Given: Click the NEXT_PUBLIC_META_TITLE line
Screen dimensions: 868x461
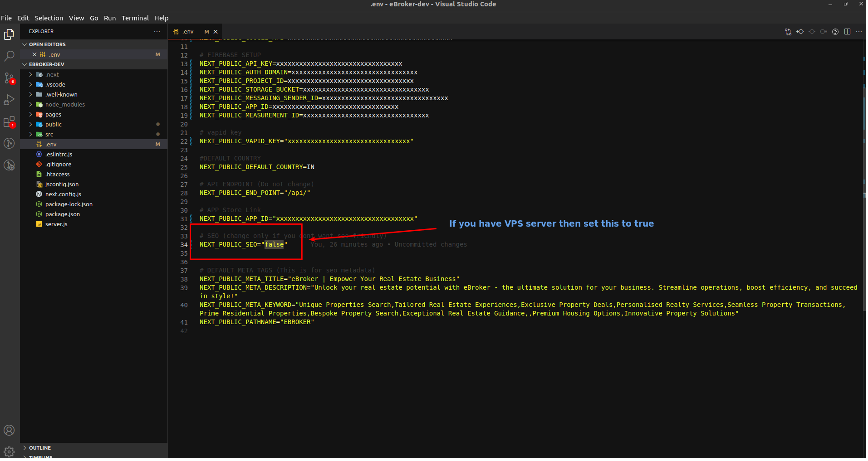Looking at the screenshot, I should tap(329, 279).
